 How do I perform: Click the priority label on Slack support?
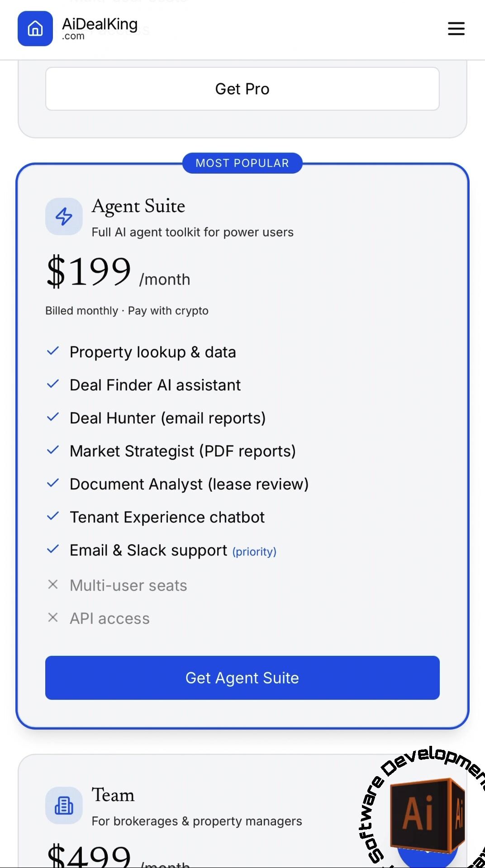click(254, 552)
